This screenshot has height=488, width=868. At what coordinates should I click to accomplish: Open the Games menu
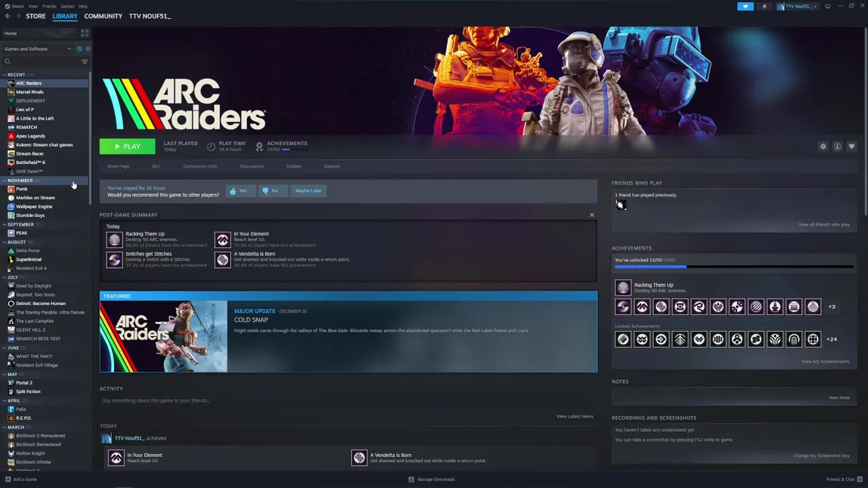(67, 6)
